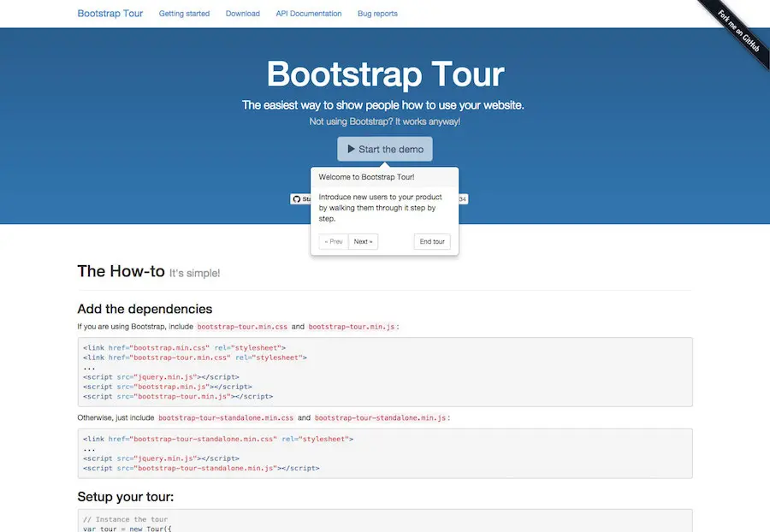This screenshot has width=770, height=532.
Task: Advance the tour with Next button
Action: point(363,241)
